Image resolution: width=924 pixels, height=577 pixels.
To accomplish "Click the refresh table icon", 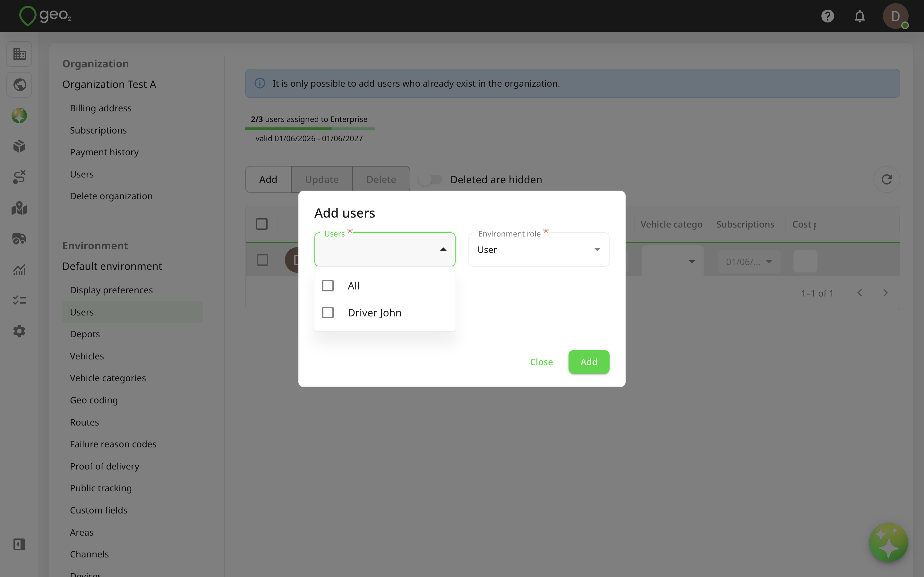I will pyautogui.click(x=886, y=179).
